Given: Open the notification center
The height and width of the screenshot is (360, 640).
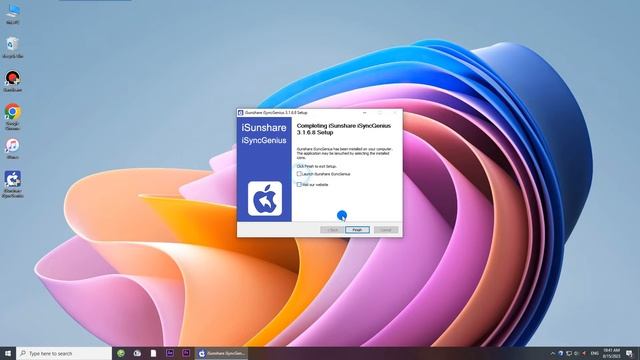Looking at the screenshot, I should (x=629, y=353).
